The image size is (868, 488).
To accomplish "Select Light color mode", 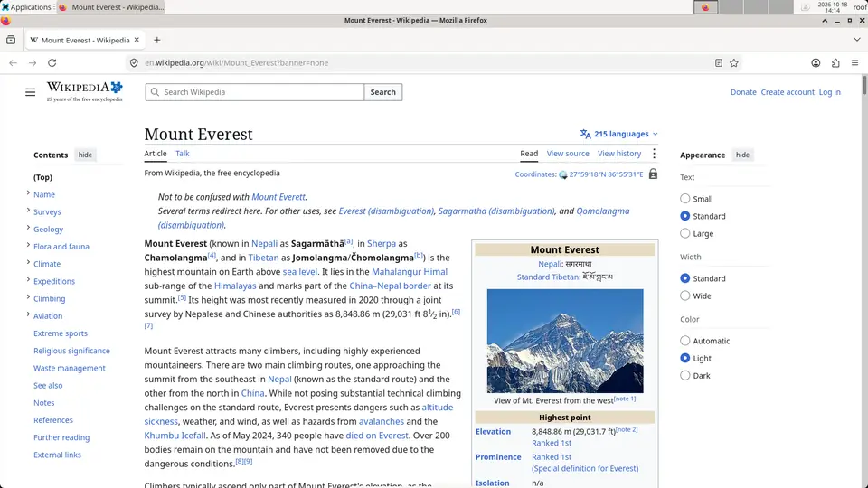I will click(684, 358).
